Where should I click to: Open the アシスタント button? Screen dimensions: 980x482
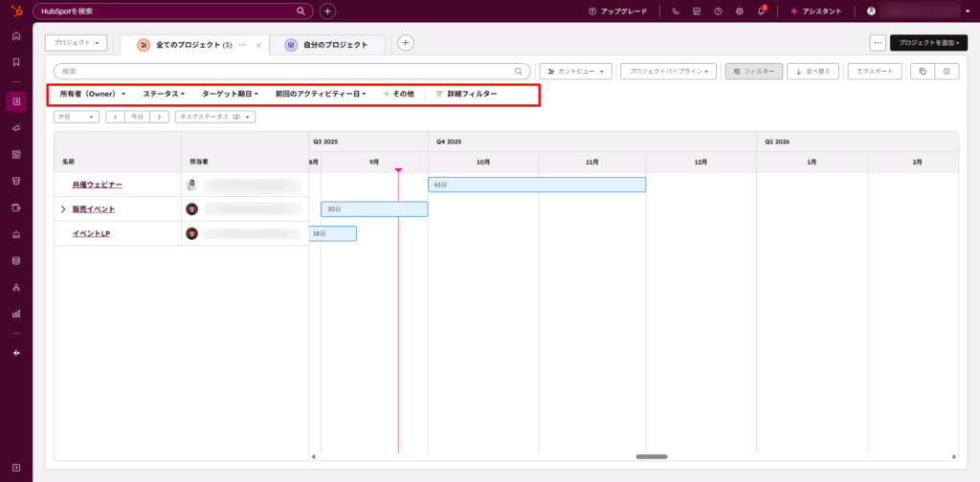click(x=815, y=11)
